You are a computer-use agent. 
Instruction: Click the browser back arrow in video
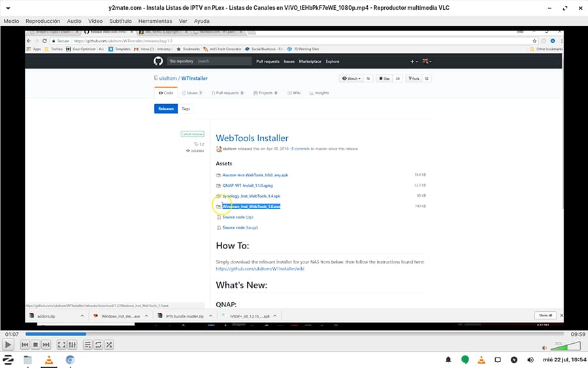[x=29, y=41]
